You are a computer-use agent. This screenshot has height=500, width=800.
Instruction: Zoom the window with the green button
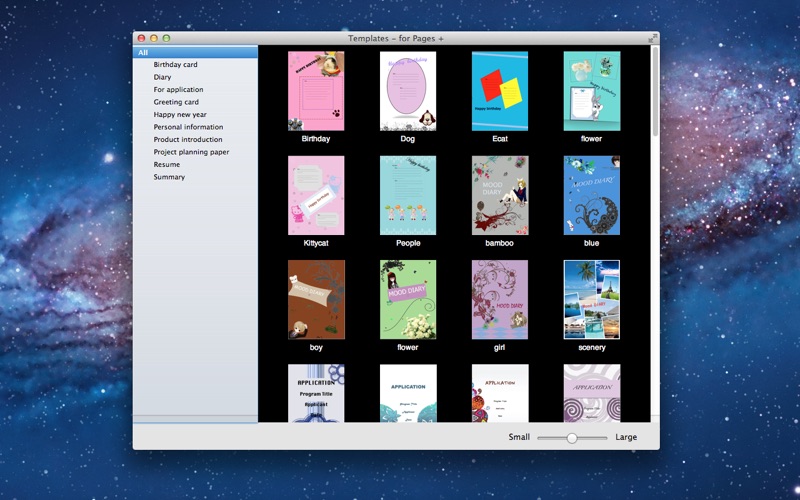click(166, 38)
